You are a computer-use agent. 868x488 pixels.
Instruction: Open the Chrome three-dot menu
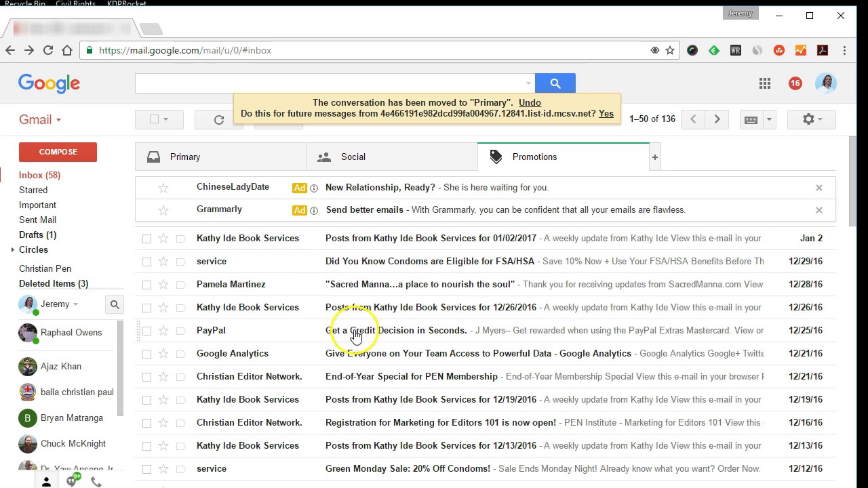click(x=844, y=50)
